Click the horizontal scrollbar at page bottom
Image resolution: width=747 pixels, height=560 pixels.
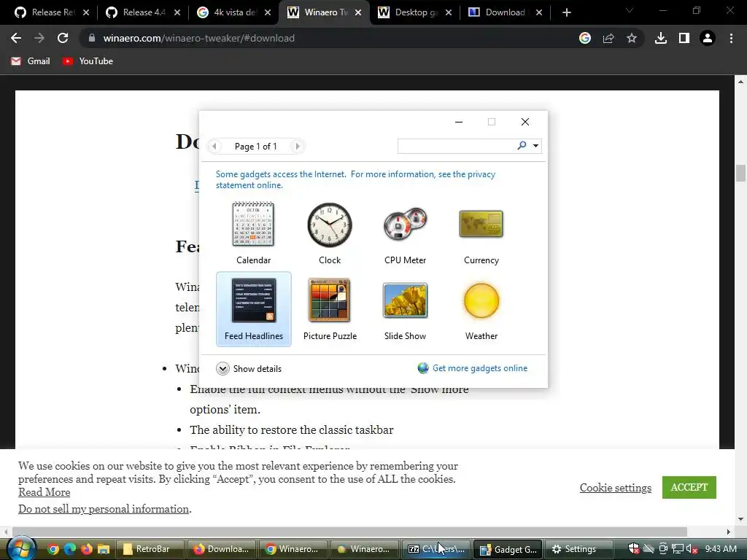(x=349, y=532)
